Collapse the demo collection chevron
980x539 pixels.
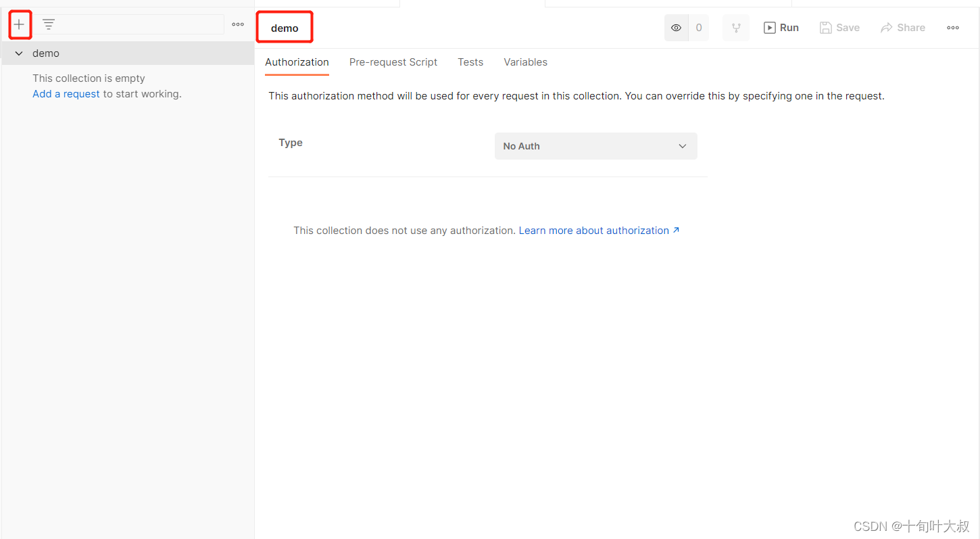tap(19, 53)
